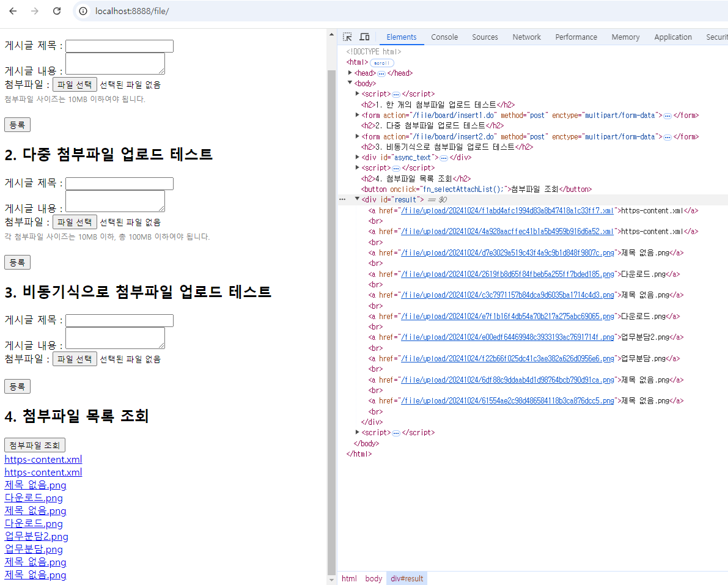Click 게시글 제목 input in first form
This screenshot has width=728, height=585.
point(119,46)
